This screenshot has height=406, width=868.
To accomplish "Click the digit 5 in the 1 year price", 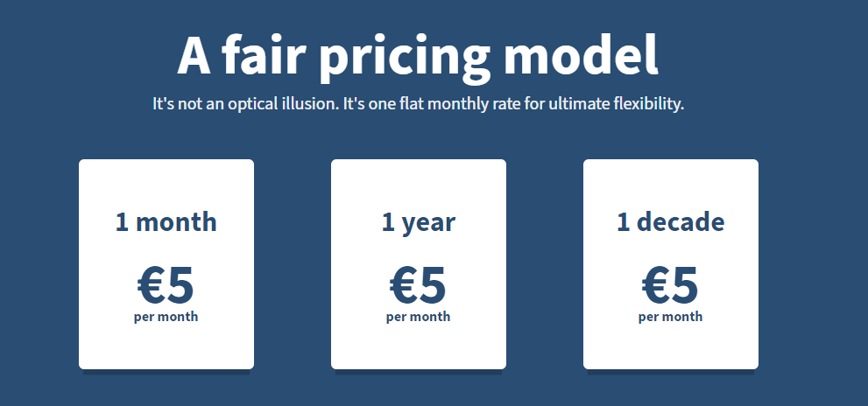I will [x=433, y=283].
